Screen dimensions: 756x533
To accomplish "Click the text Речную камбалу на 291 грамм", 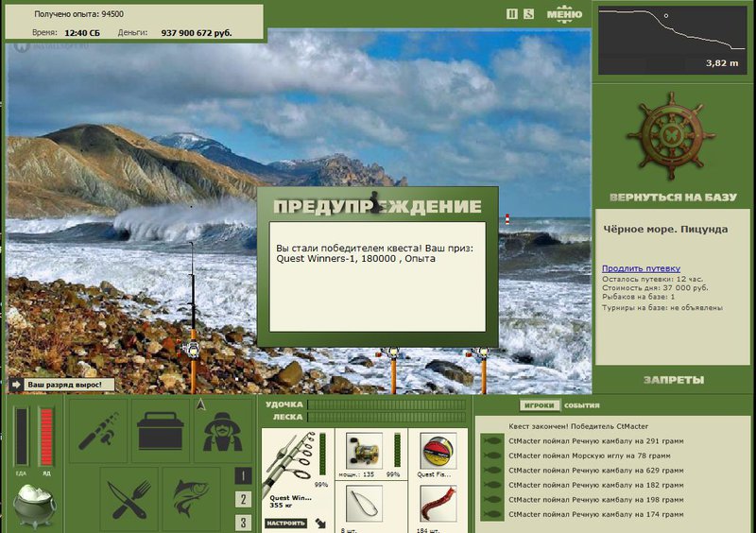I will click(x=627, y=441).
